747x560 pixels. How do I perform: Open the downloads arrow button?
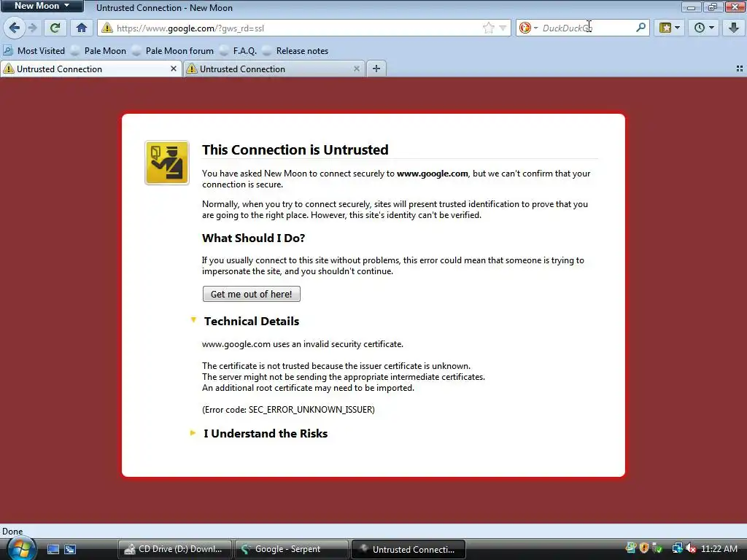734,28
